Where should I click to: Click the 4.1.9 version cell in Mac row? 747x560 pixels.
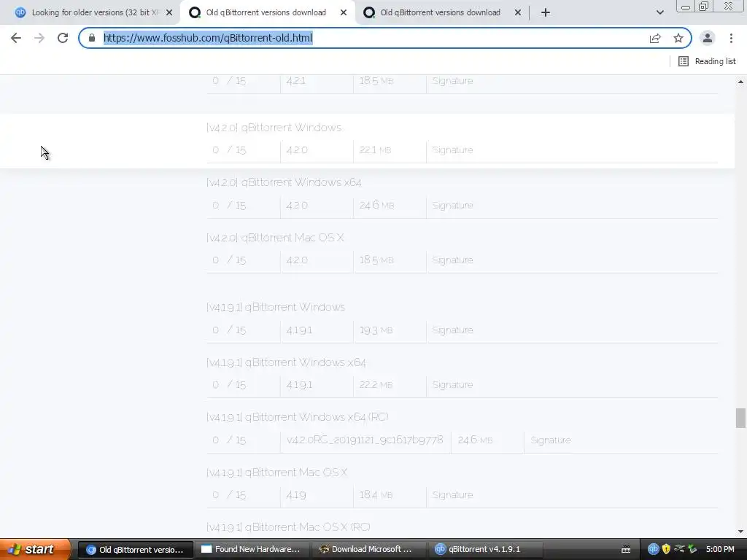coord(296,495)
